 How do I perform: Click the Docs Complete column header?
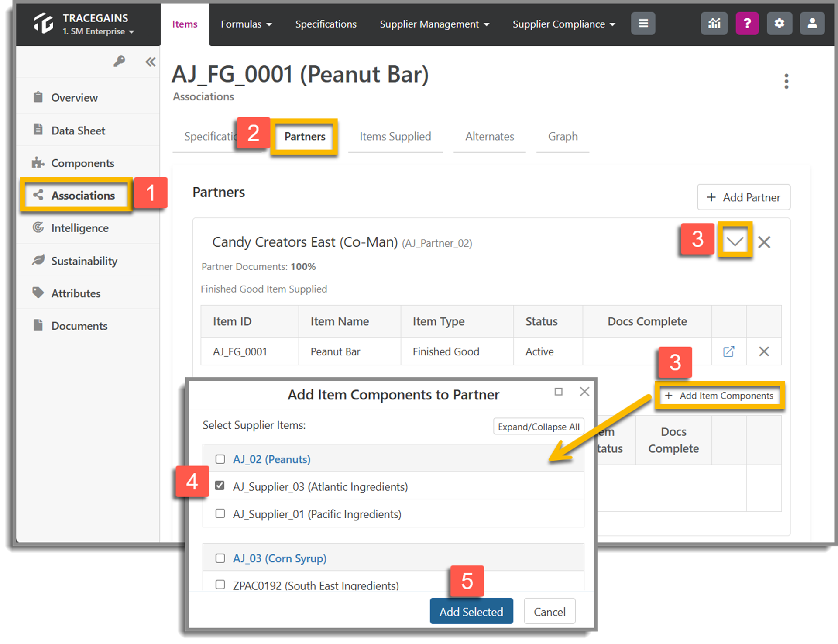pyautogui.click(x=647, y=321)
